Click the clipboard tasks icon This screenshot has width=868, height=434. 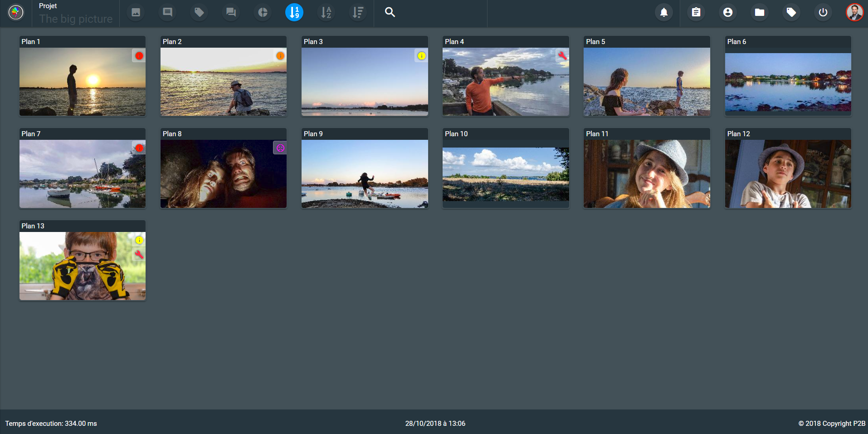(x=696, y=12)
